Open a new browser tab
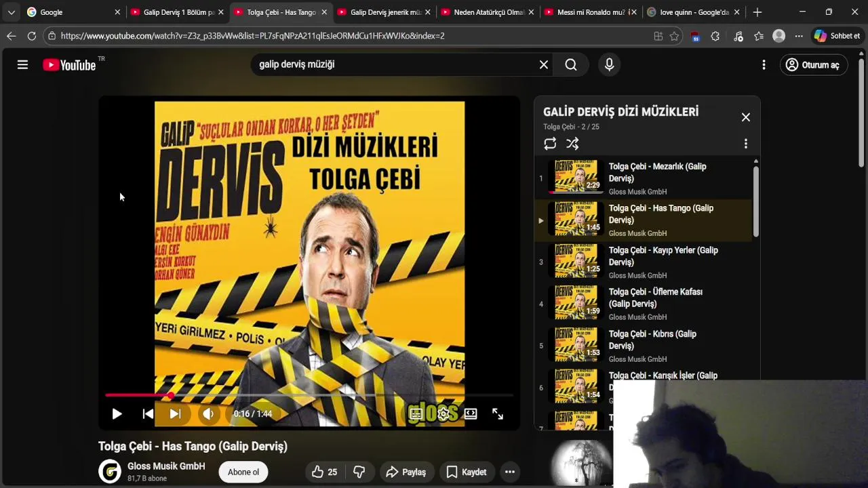 (x=757, y=12)
